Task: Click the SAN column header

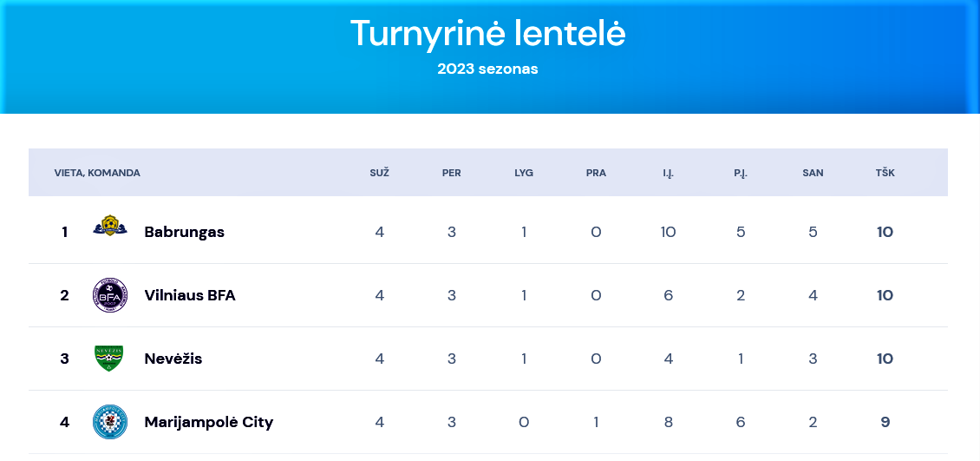Action: (x=813, y=173)
